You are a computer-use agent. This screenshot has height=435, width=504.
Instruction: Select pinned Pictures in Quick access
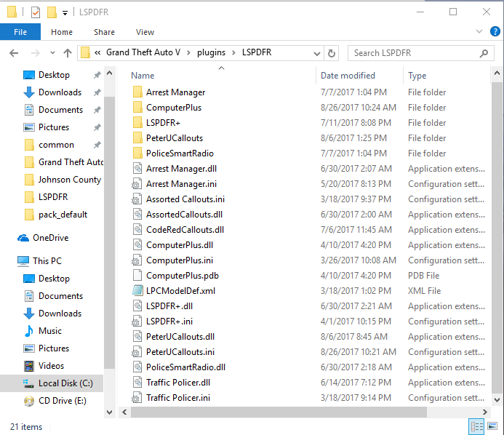54,127
